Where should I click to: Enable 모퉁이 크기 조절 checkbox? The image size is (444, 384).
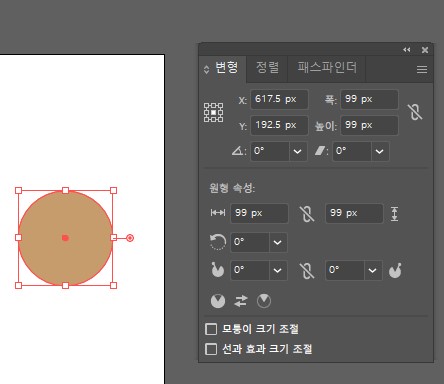click(211, 329)
